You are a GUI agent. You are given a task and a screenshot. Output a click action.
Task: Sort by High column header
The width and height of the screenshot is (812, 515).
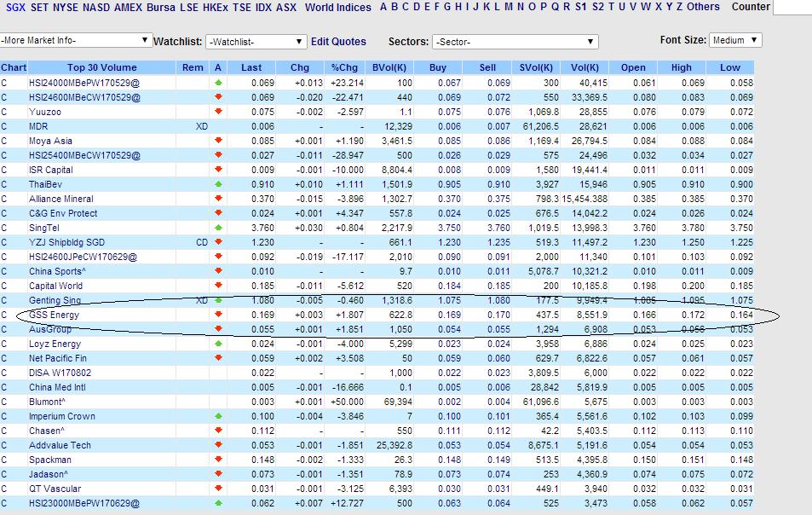click(x=682, y=68)
